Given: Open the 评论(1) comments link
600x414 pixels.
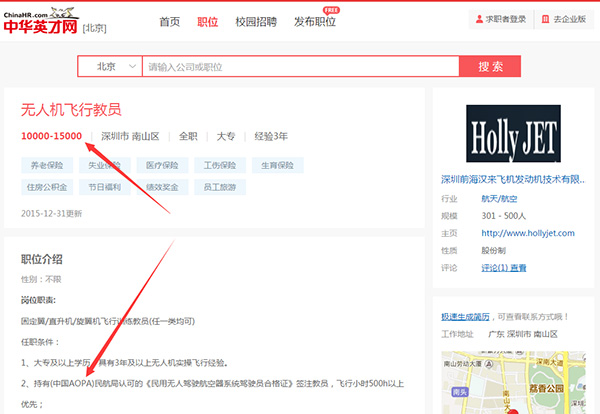Looking at the screenshot, I should point(504,268).
